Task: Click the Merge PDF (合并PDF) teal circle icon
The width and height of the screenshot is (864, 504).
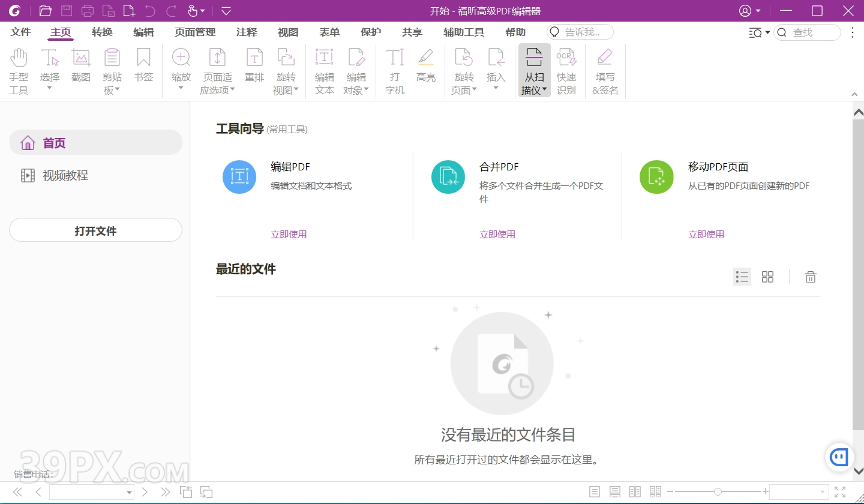Action: tap(448, 177)
